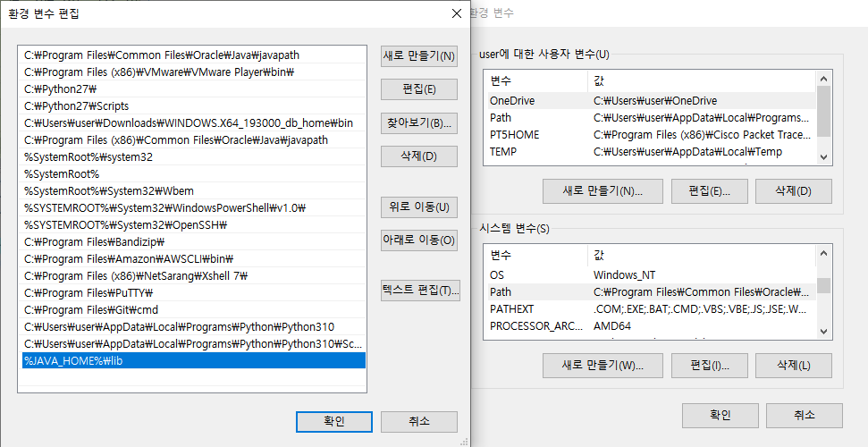The width and height of the screenshot is (868, 447).
Task: Click 새로 만들기(W)... for system variables
Action: 603,366
